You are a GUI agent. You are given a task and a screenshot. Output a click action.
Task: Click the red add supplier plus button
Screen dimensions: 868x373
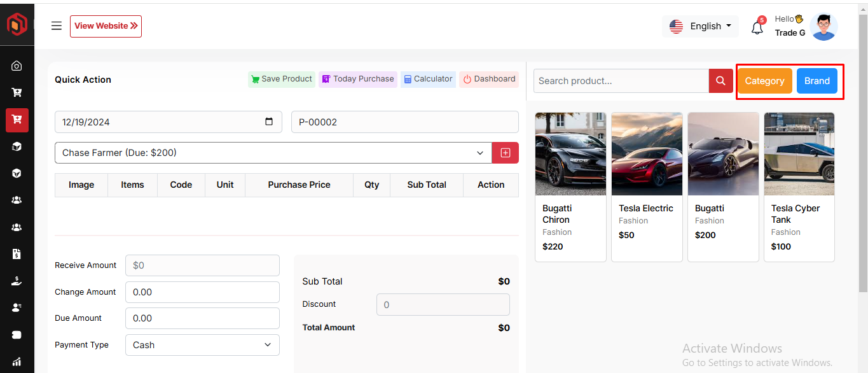[x=506, y=153]
